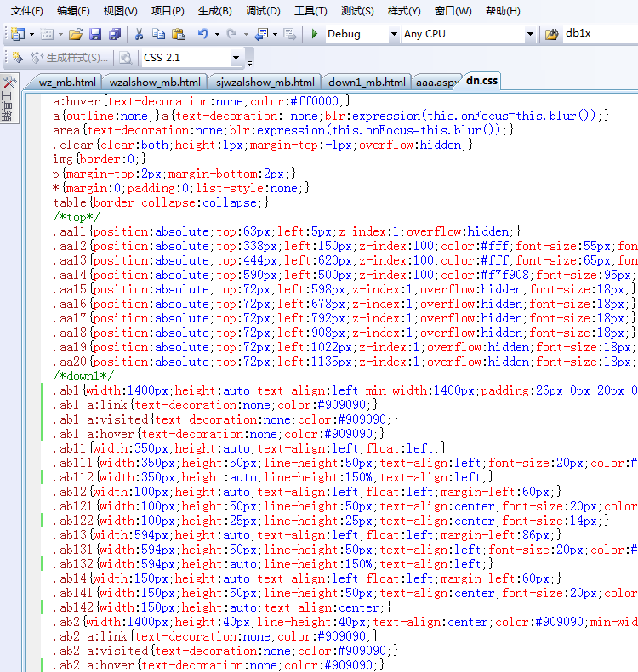Cut selection using the scissors icon
638x672 pixels.
click(140, 34)
